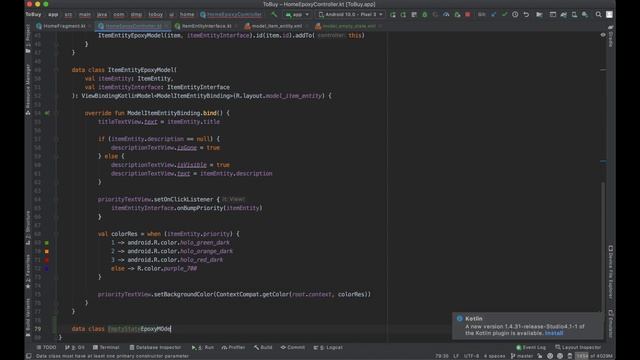
Task: Click the Show History clock icon
Action: [515, 14]
